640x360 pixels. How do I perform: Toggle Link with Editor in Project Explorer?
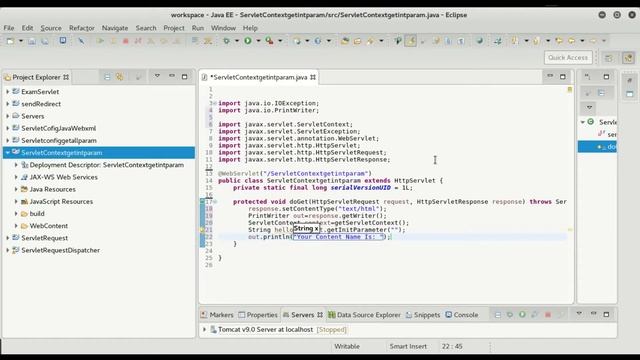[119, 77]
